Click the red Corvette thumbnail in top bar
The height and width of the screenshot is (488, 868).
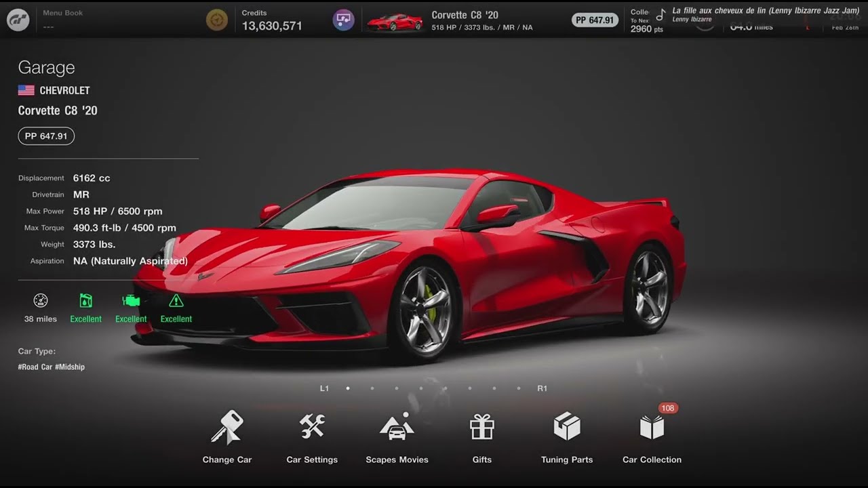(395, 22)
